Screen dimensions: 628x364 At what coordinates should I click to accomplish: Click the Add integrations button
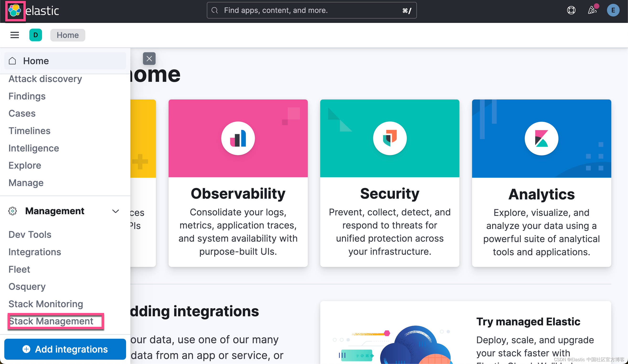65,349
